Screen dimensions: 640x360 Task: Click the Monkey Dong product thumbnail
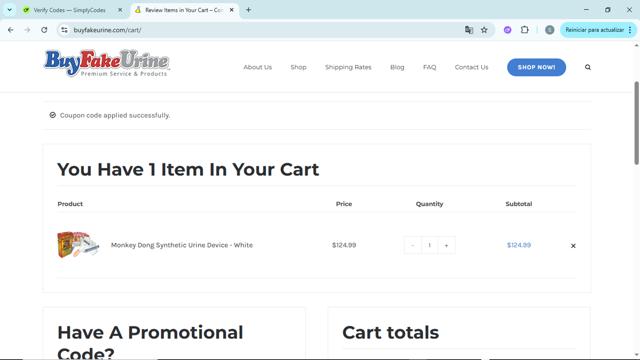click(78, 244)
